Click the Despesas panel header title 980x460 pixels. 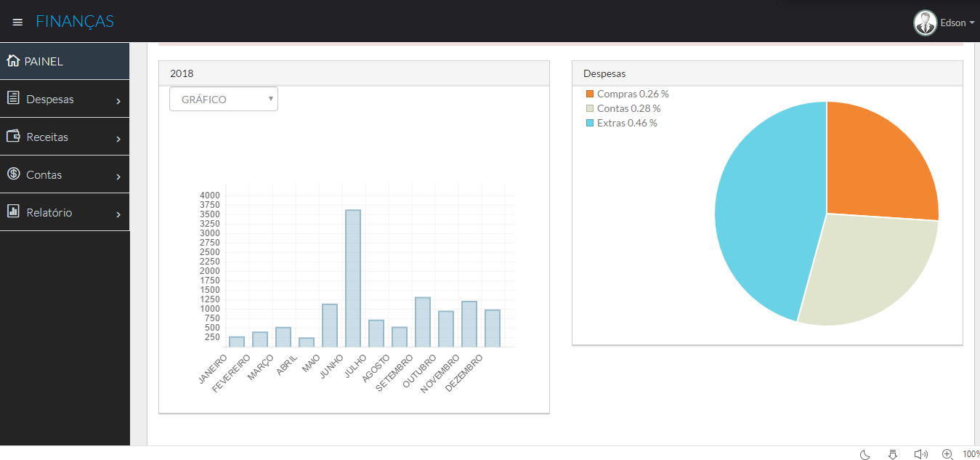(604, 73)
